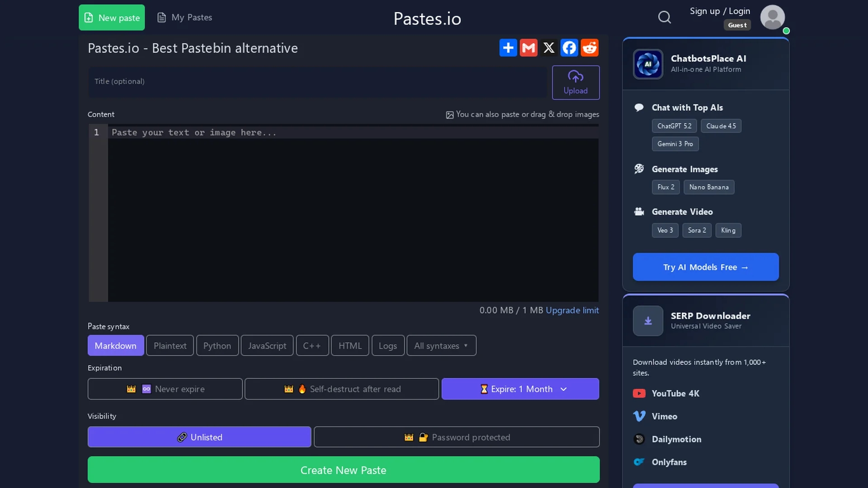Click Sign up / Login
The width and height of the screenshot is (868, 488).
[720, 11]
